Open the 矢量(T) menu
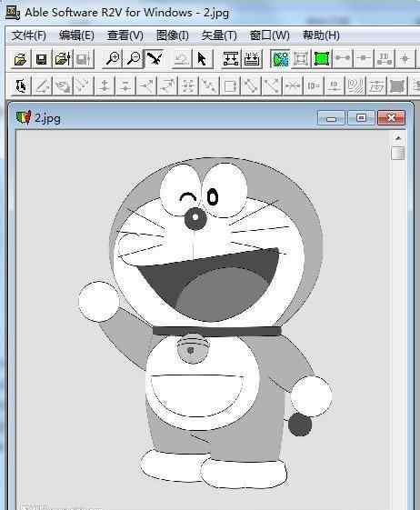The height and width of the screenshot is (510, 420). [219, 35]
